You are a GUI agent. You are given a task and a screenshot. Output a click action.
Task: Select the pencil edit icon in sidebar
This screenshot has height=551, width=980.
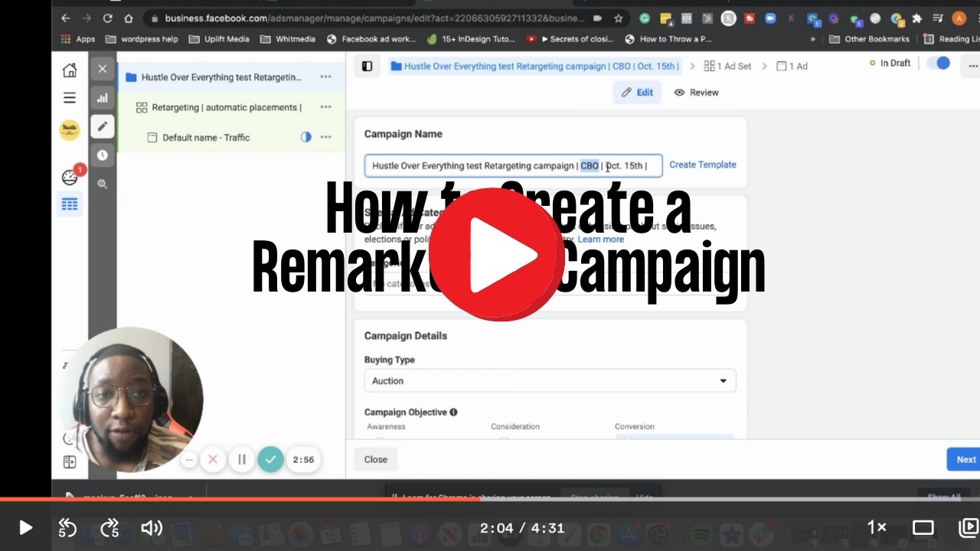[102, 126]
